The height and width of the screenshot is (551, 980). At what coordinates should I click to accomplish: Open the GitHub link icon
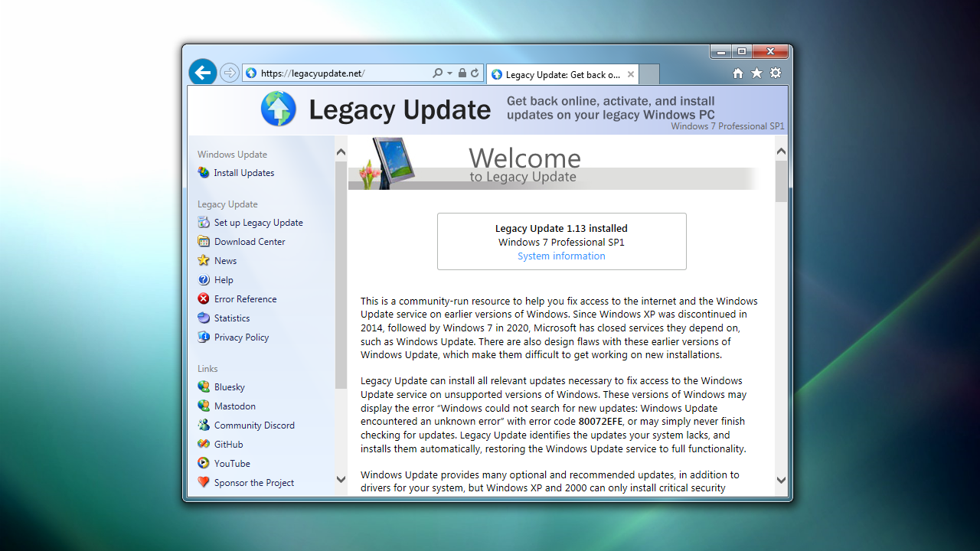click(x=203, y=444)
